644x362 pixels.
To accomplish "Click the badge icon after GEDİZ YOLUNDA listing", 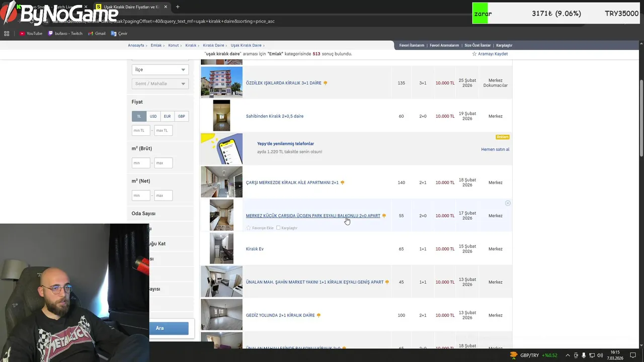I will [318, 315].
